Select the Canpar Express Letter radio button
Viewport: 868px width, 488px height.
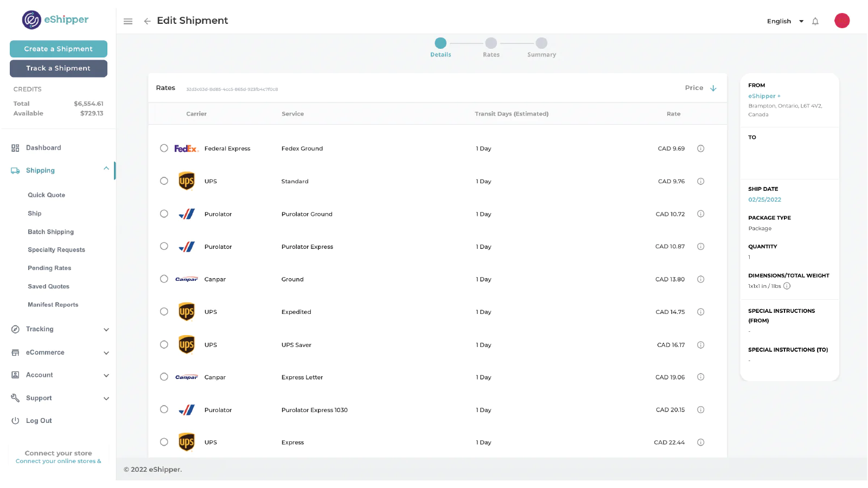tap(164, 377)
